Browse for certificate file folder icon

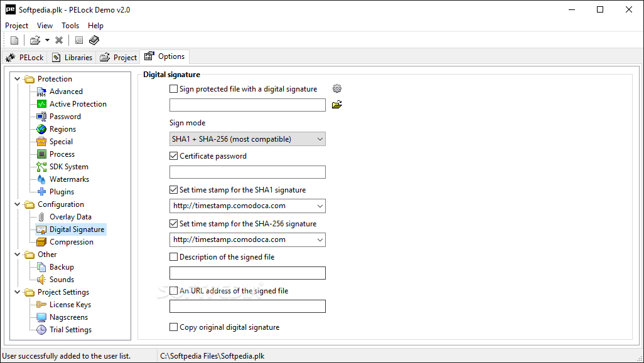(337, 105)
